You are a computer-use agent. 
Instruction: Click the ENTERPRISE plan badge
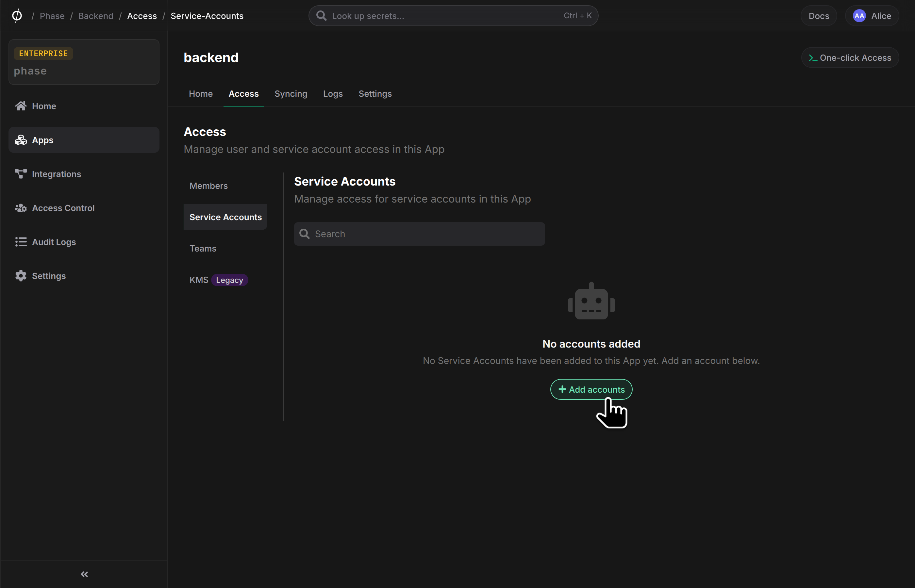43,54
